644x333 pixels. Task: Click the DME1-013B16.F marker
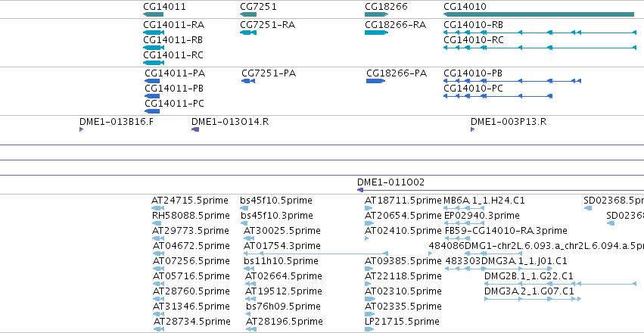click(81, 129)
